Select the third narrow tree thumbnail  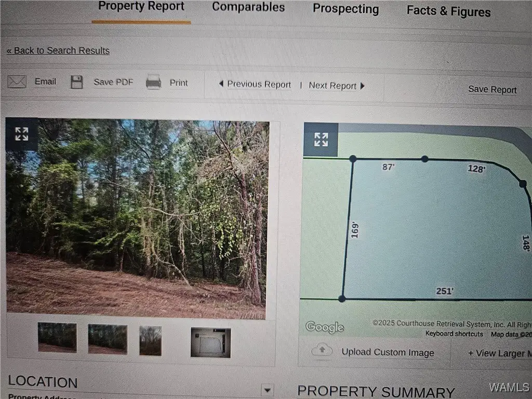(150, 341)
